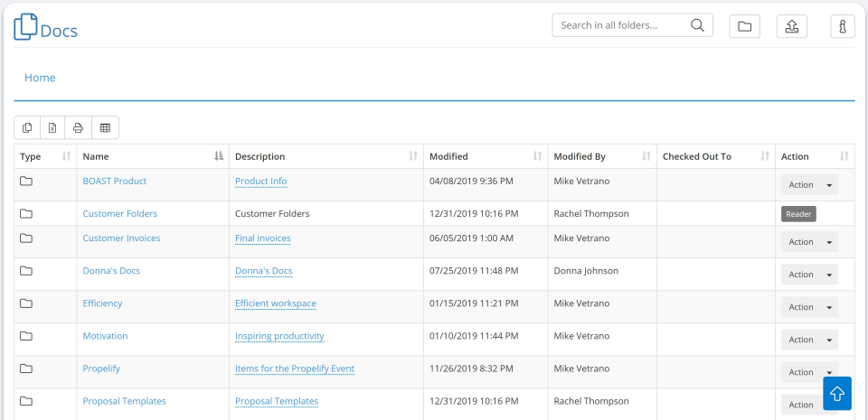
Task: Sort the table by Modified column
Action: tap(479, 156)
